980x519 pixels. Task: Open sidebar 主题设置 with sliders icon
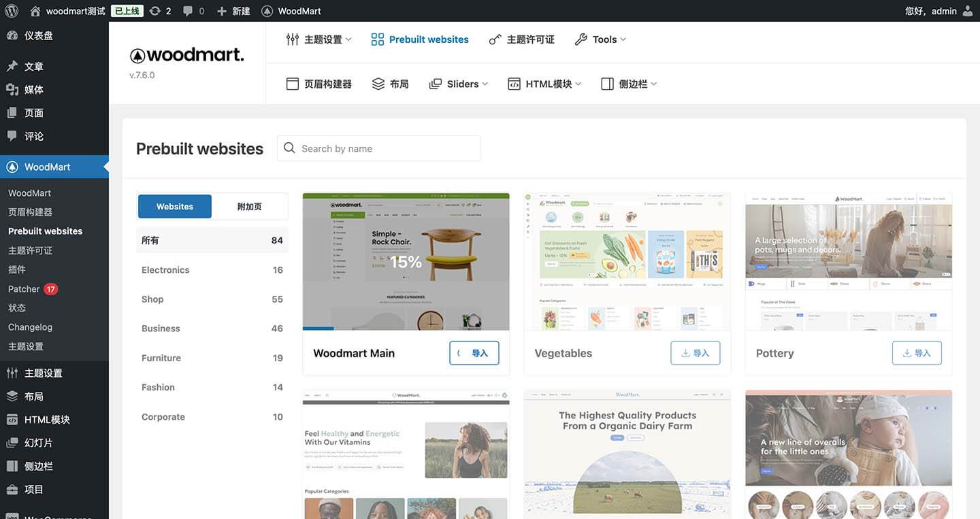pos(54,373)
